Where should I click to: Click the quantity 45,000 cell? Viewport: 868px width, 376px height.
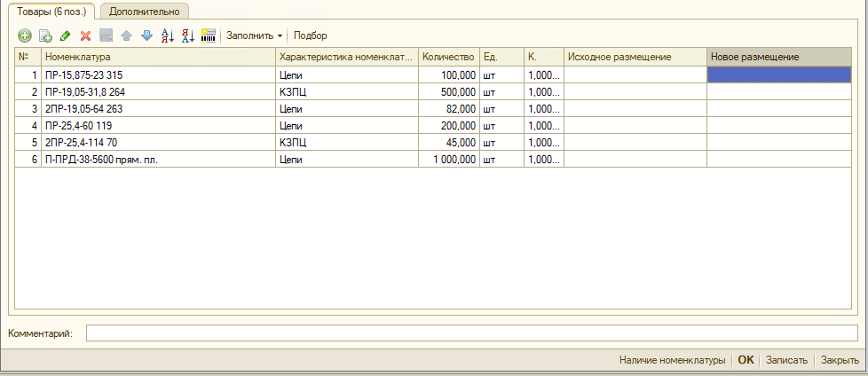(x=449, y=143)
